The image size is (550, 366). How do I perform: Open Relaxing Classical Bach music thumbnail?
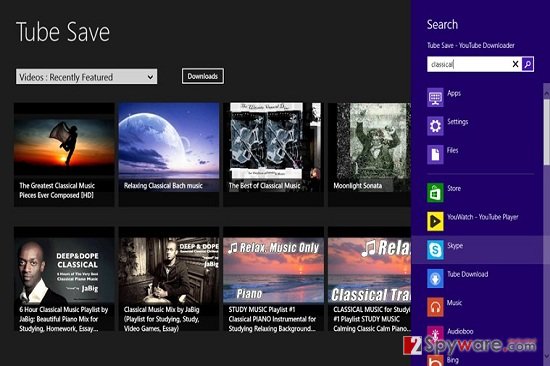[x=169, y=154]
